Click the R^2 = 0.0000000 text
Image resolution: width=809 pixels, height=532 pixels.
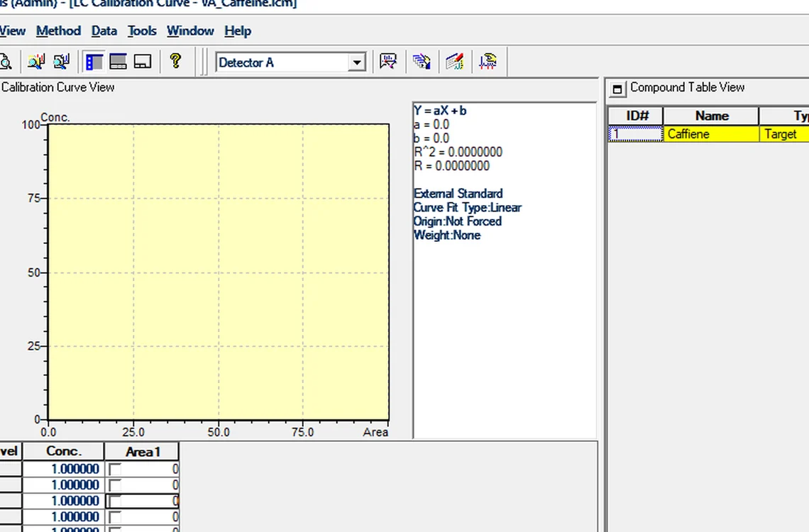[x=458, y=152]
